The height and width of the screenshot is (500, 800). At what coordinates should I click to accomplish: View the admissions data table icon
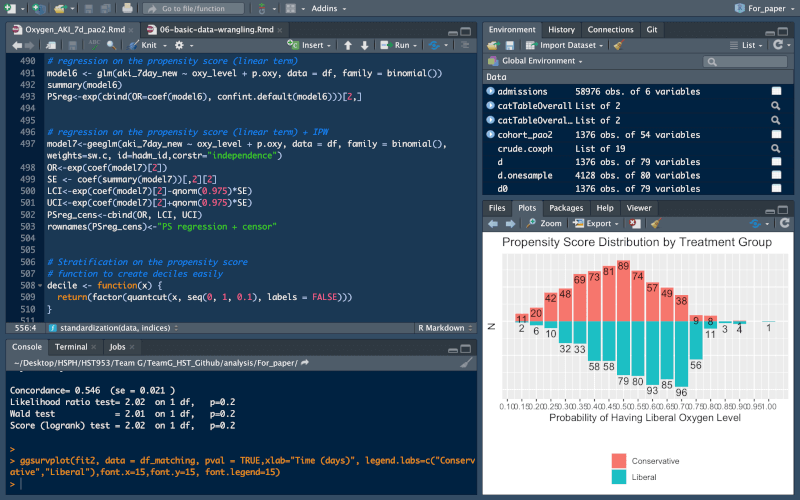(x=777, y=91)
